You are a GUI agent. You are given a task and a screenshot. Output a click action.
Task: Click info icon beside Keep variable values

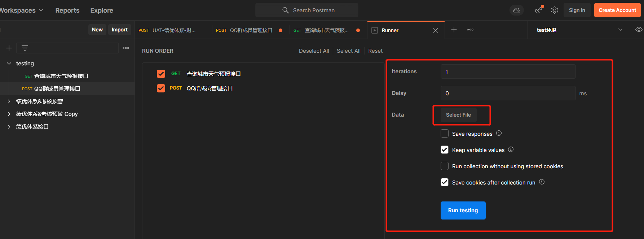(511, 149)
